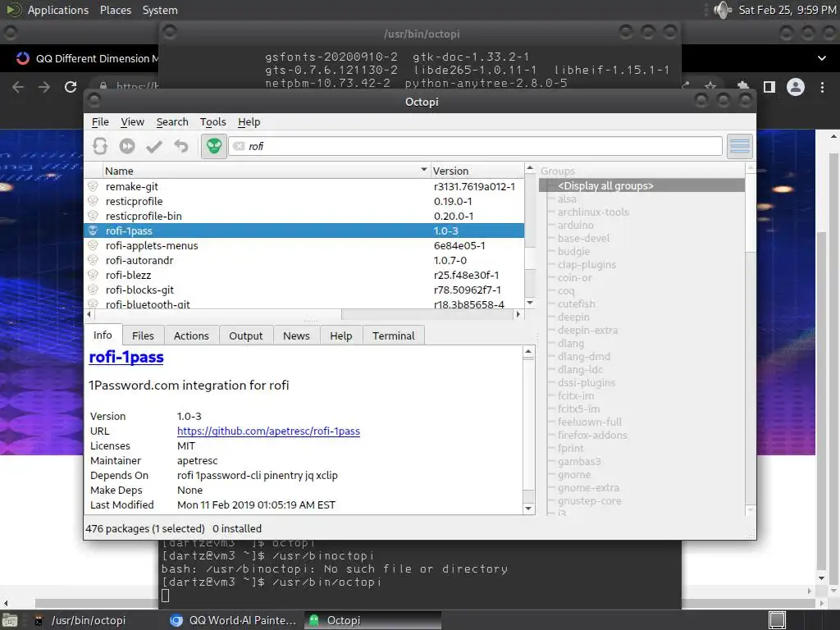Viewport: 840px width, 630px height.
Task: Toggle the green alien AUR tool button
Action: [x=214, y=146]
